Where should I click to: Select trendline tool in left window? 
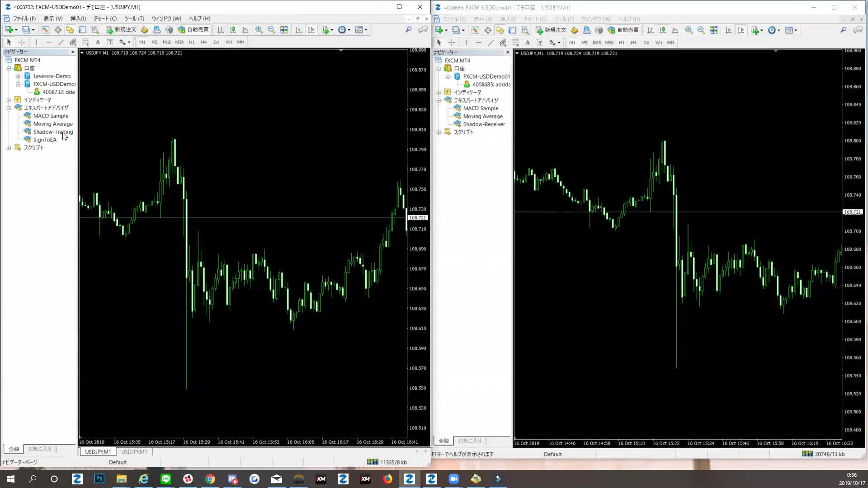[x=61, y=42]
